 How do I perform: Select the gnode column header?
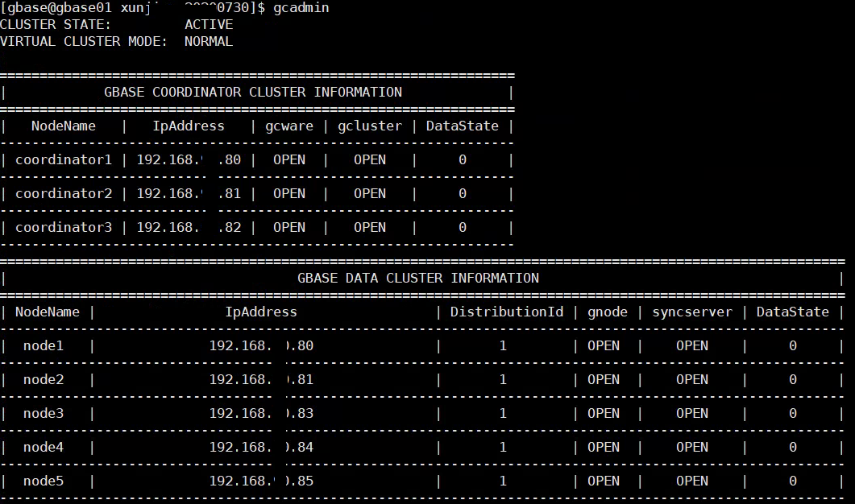[607, 312]
